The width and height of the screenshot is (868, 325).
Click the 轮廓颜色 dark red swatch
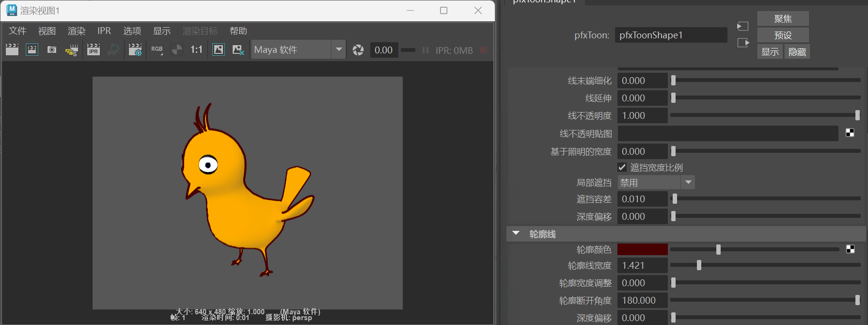click(643, 249)
